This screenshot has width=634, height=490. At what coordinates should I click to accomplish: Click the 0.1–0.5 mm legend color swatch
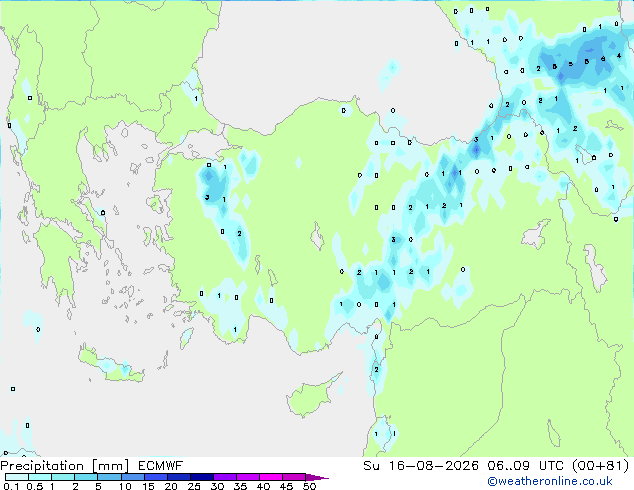17,477
